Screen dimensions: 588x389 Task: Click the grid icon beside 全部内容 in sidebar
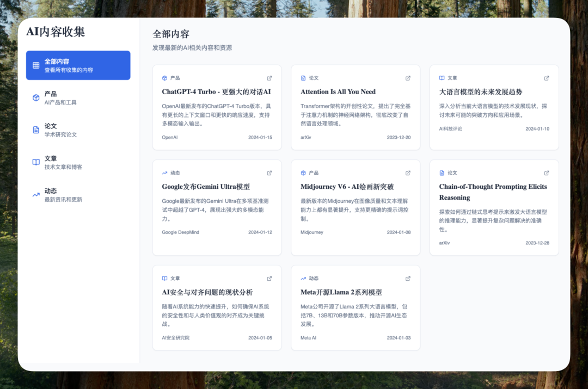[36, 65]
